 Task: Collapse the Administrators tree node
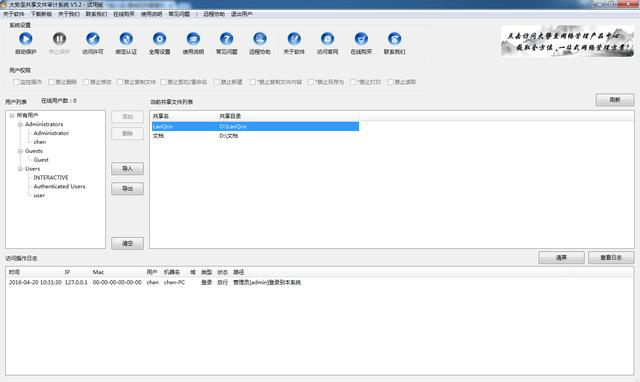(20, 124)
